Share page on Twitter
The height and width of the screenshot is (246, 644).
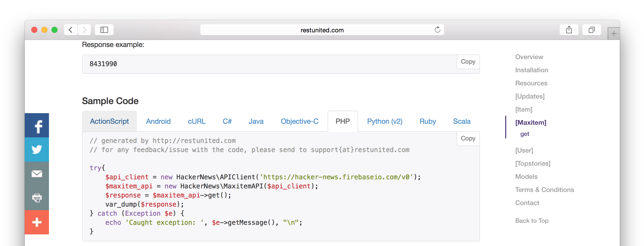click(37, 150)
